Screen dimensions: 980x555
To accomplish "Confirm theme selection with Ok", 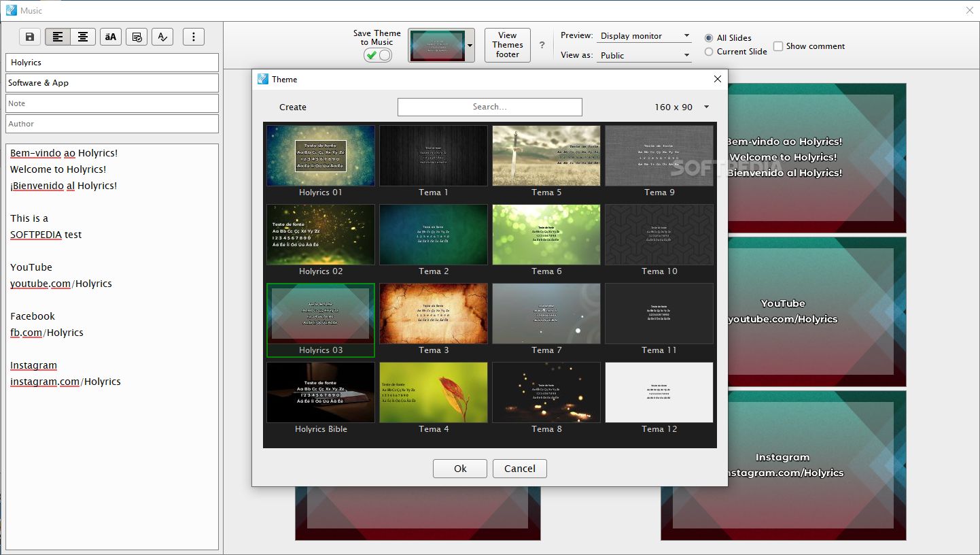I will pyautogui.click(x=460, y=469).
